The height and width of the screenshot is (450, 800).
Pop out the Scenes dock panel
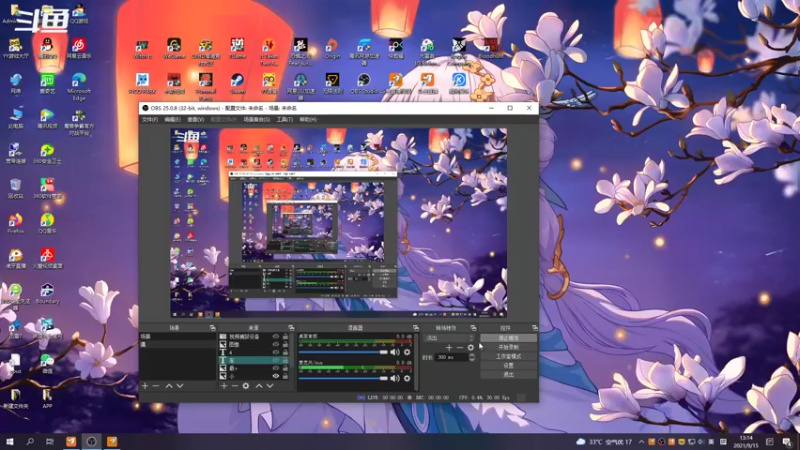212,328
